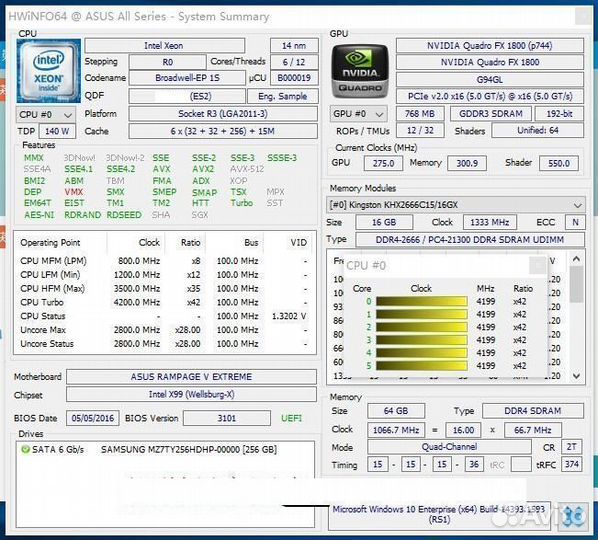
Task: Click the module size 16 GB value
Action: coord(384,222)
